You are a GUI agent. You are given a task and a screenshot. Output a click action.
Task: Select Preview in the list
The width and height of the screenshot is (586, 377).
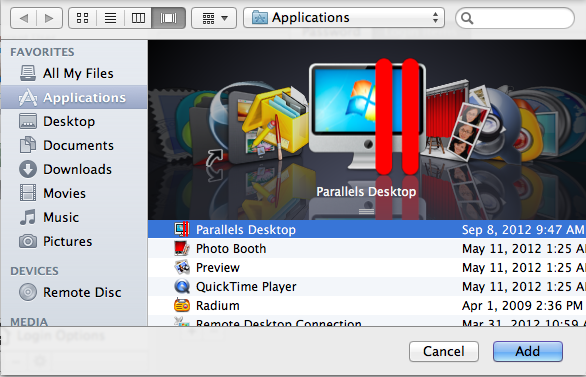[x=367, y=268]
